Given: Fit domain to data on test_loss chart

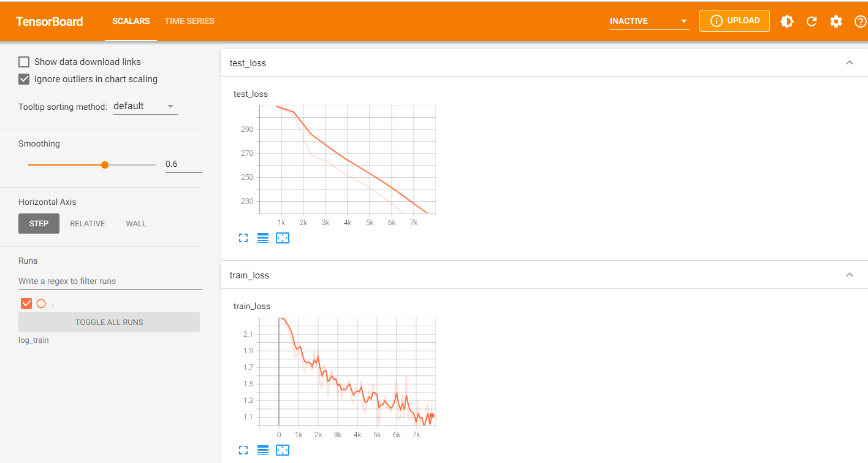Looking at the screenshot, I should [282, 238].
